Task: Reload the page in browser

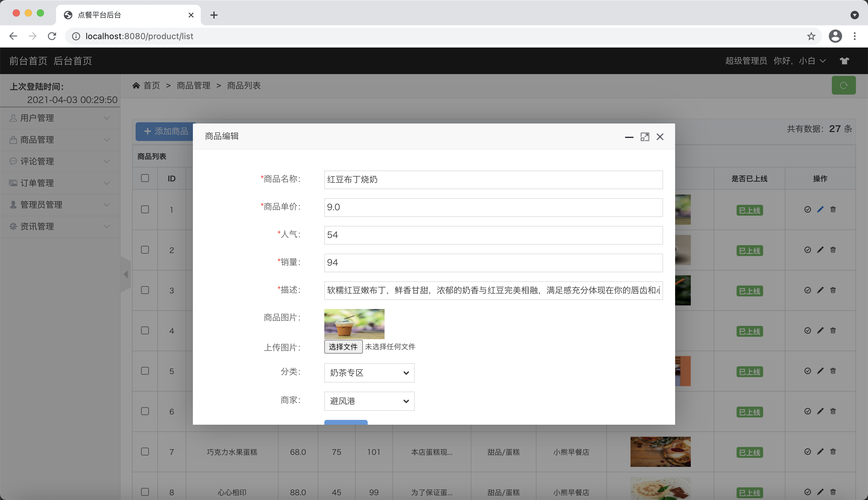Action: click(52, 36)
